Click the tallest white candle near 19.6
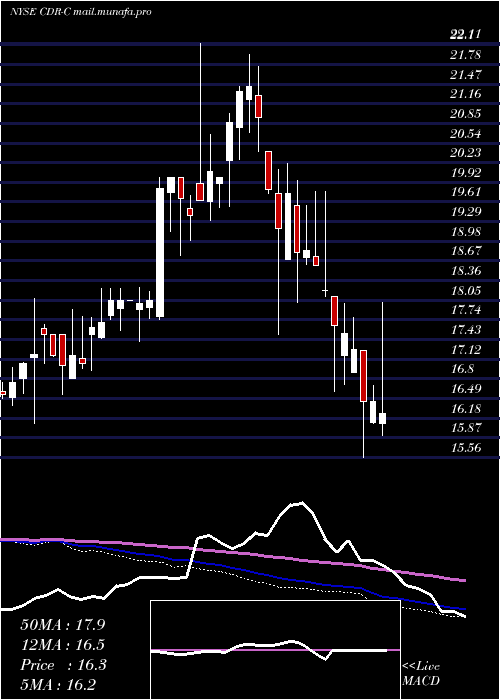500x700 pixels. [x=160, y=253]
